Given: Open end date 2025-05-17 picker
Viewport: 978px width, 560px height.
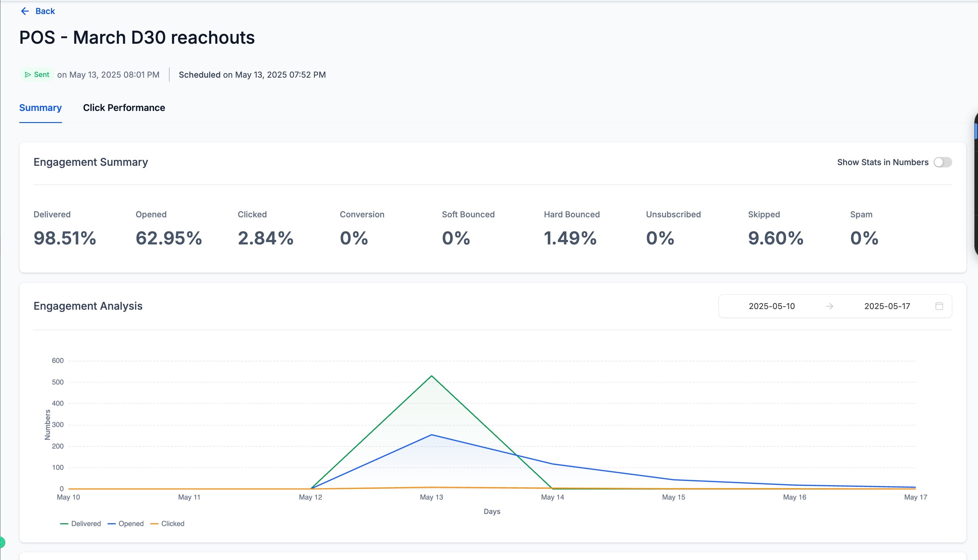Looking at the screenshot, I should click(x=887, y=306).
